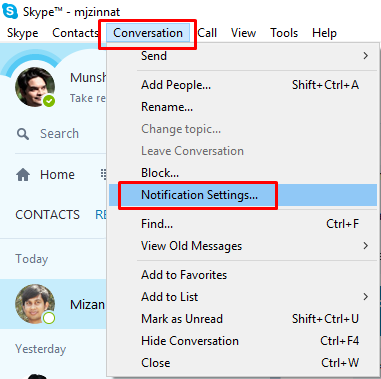Click the Add to List arrow
381x379 pixels.
366,297
